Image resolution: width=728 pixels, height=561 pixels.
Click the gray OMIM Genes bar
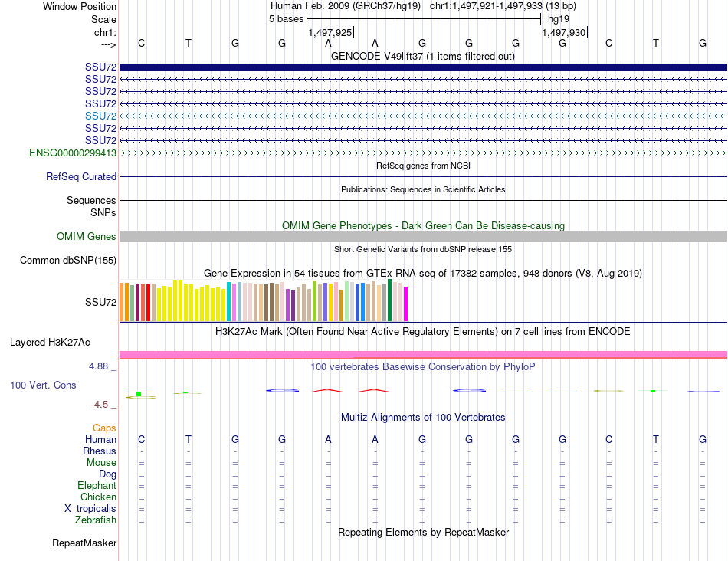point(423,236)
